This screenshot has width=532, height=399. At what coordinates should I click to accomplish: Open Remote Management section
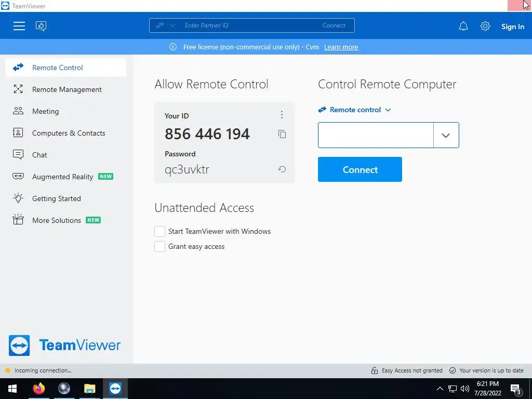[66, 89]
